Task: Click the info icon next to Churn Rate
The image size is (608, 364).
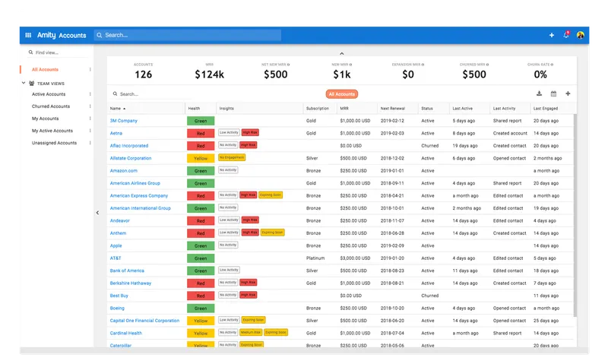Action: point(552,65)
